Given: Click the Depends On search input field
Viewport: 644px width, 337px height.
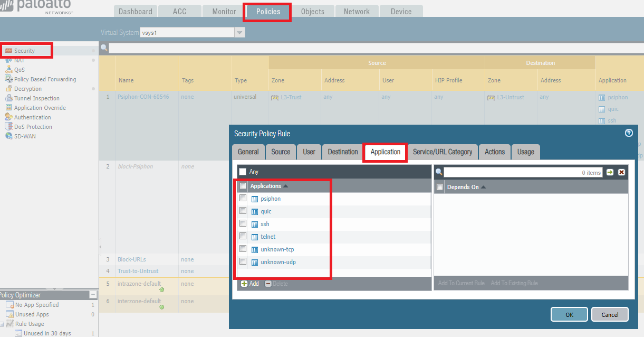Looking at the screenshot, I should [x=523, y=172].
